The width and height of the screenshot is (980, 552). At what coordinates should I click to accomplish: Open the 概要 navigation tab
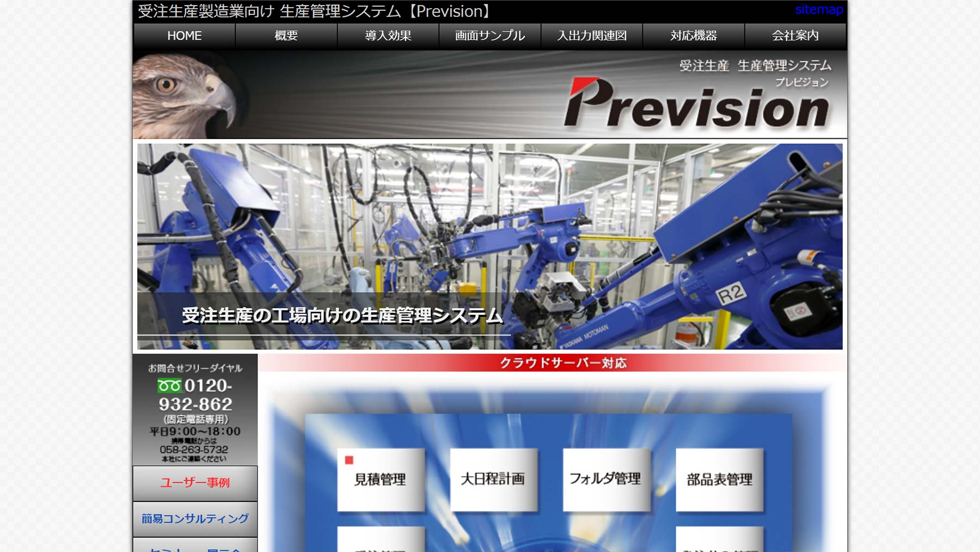[286, 36]
